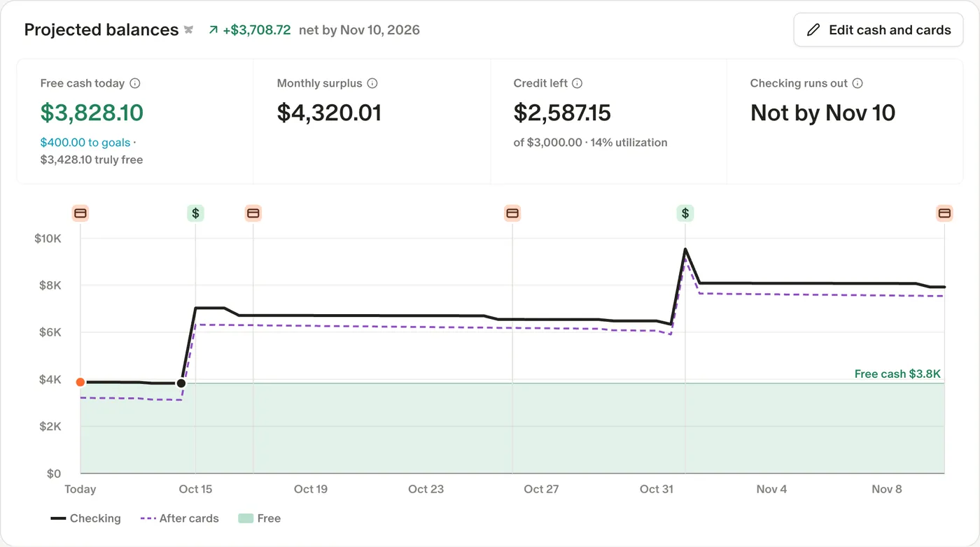The image size is (980, 547).
Task: Click the Oct 19 axis label
Action: 311,489
